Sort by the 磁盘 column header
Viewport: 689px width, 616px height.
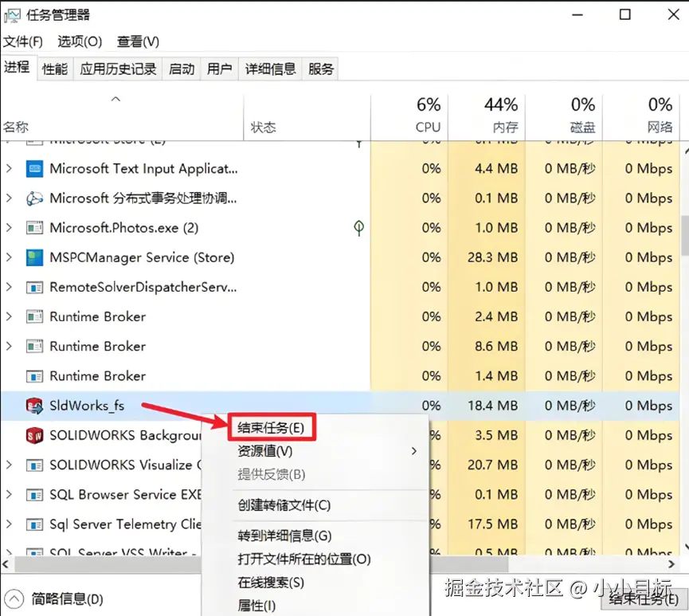564,117
